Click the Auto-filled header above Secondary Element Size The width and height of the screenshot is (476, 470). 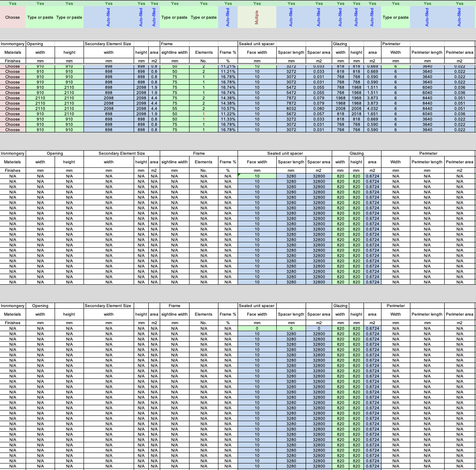[x=108, y=17]
